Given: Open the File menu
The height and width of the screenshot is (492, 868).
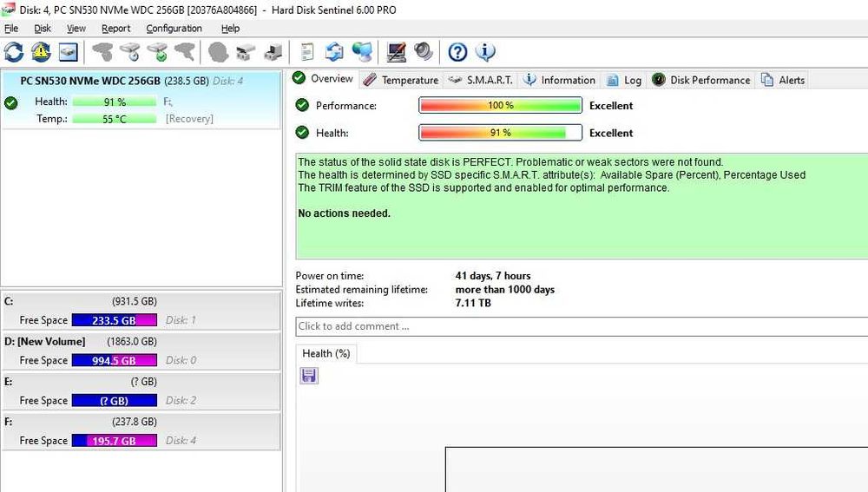Looking at the screenshot, I should coord(11,29).
